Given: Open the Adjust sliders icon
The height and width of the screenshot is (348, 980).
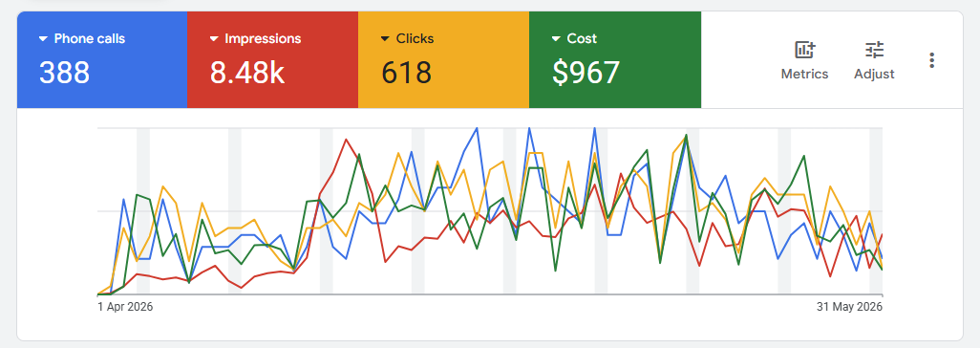Looking at the screenshot, I should [x=874, y=50].
